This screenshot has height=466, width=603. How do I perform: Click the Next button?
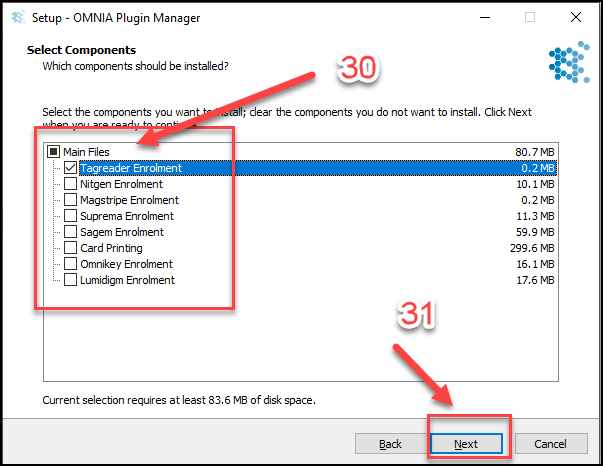[x=466, y=444]
